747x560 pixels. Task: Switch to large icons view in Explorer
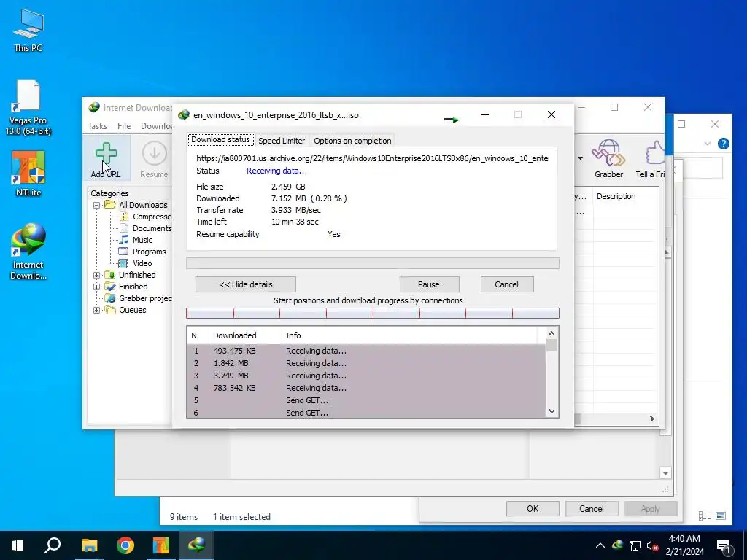click(721, 516)
